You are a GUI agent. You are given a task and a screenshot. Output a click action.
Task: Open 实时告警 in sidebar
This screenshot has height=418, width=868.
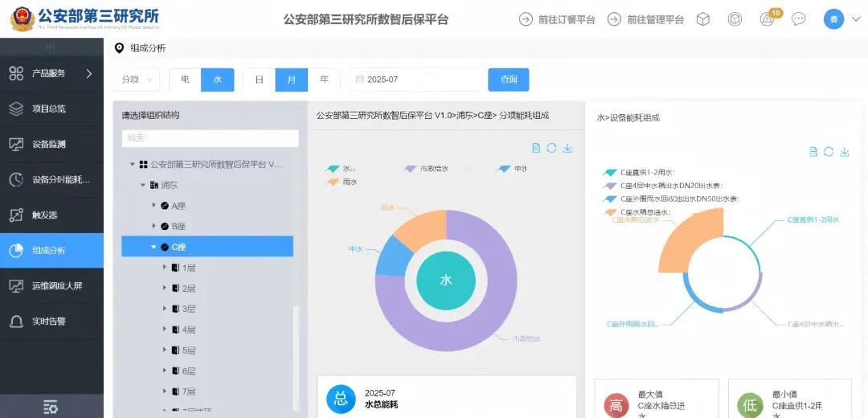pos(51,321)
